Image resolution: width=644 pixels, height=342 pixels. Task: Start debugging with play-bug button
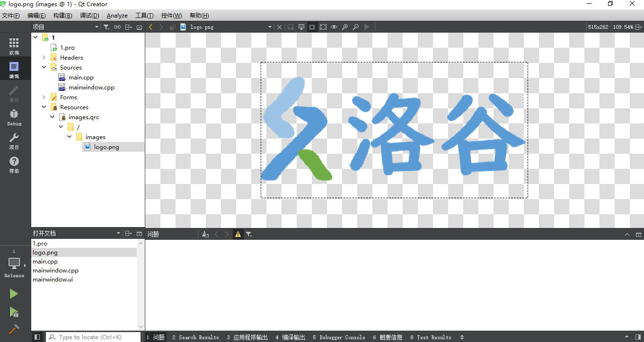(14, 312)
